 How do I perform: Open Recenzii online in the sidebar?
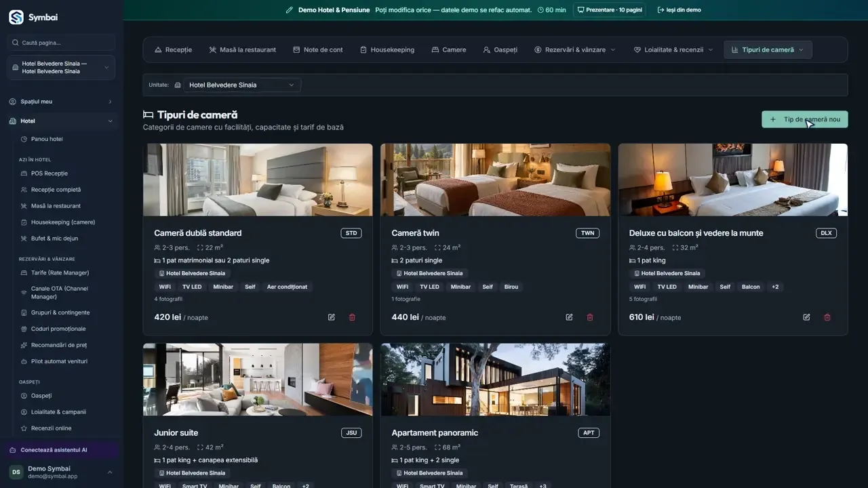[x=51, y=428]
